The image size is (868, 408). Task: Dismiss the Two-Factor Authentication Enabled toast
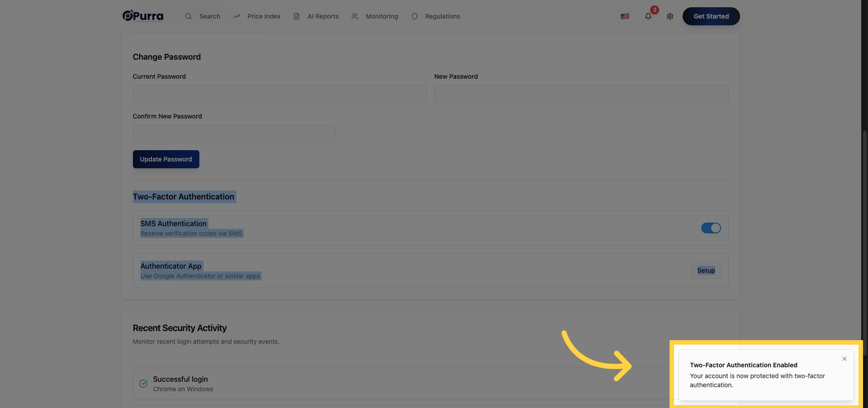click(844, 359)
